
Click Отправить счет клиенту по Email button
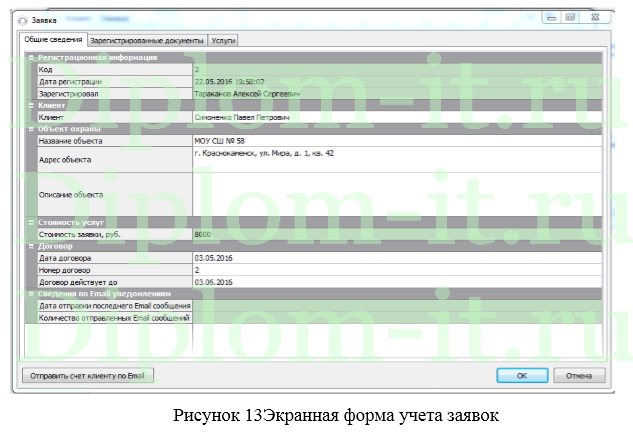pos(88,376)
